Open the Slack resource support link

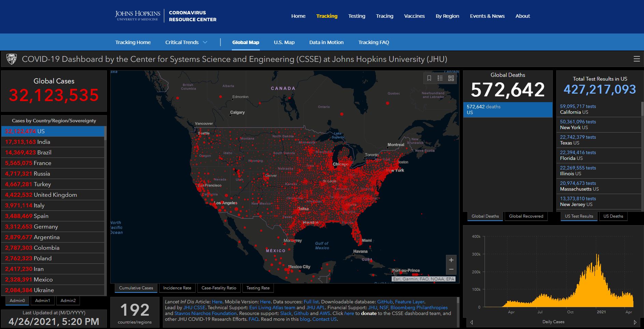pyautogui.click(x=286, y=314)
